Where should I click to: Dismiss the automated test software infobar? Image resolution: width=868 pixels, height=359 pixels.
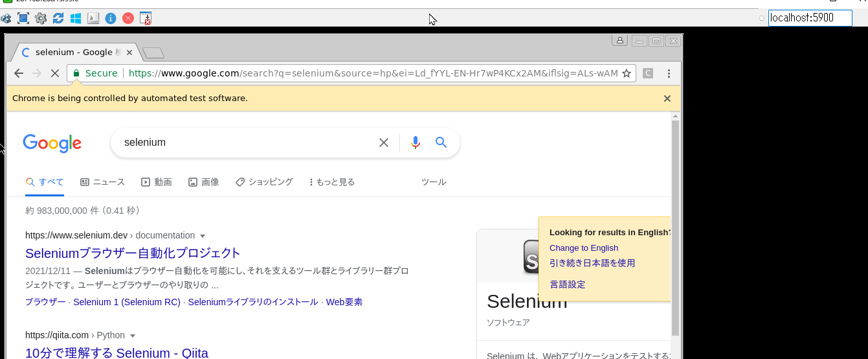click(x=667, y=98)
